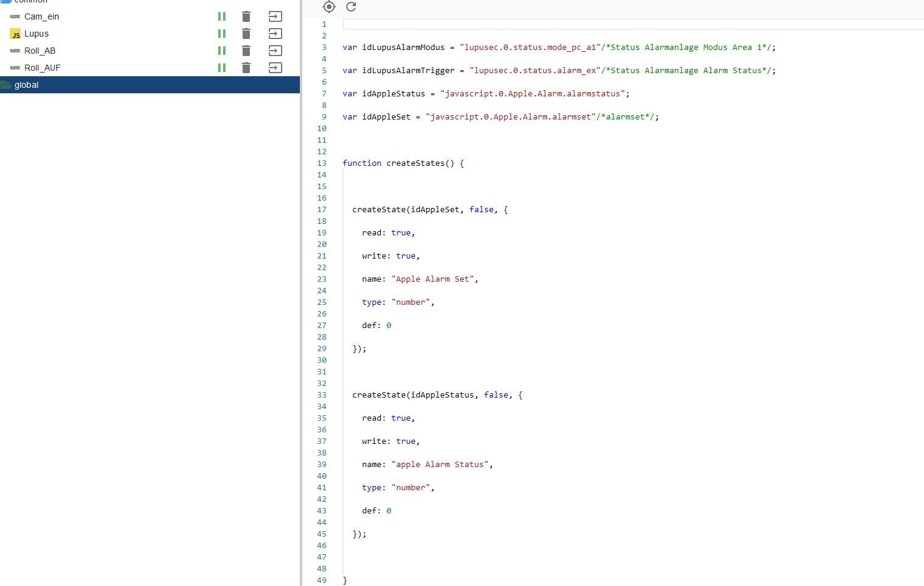The height and width of the screenshot is (586, 924).
Task: Open Roll_AUF script export icon
Action: [275, 68]
